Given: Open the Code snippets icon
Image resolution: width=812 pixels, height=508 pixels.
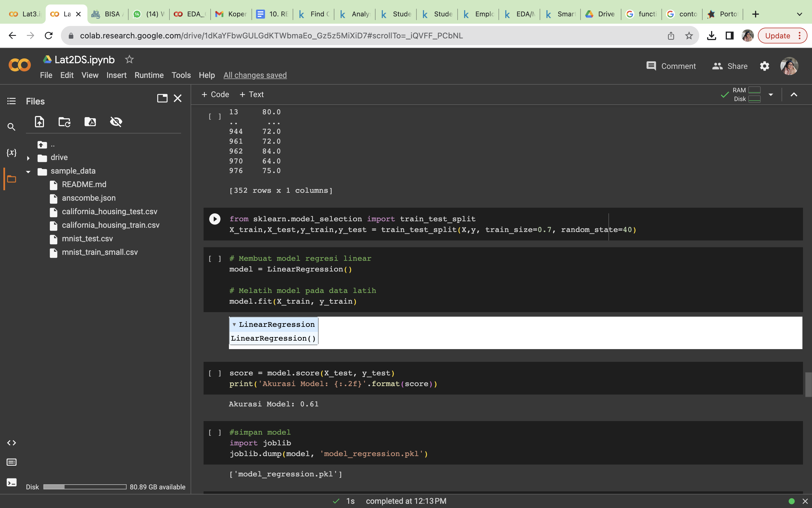Looking at the screenshot, I should tap(11, 443).
